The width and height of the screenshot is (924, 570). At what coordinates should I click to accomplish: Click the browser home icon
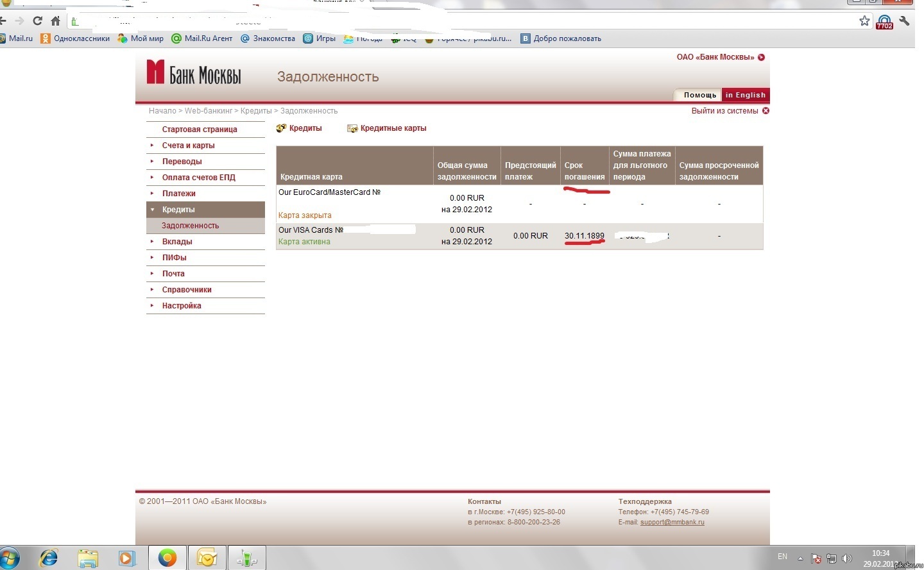click(56, 21)
